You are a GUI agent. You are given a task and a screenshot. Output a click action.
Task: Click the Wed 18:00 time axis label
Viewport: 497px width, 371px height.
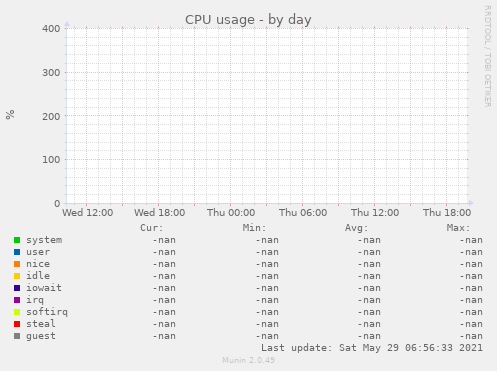[x=159, y=212]
